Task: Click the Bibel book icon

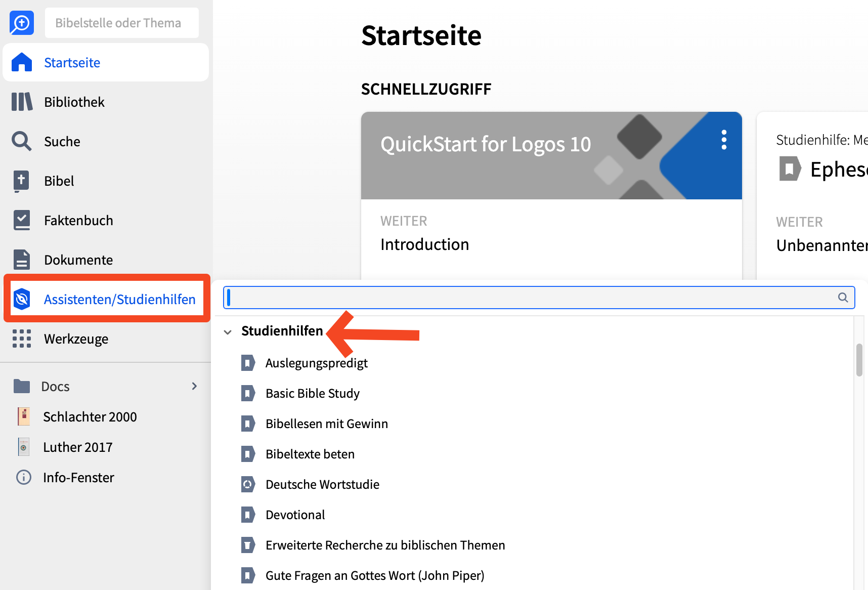Action: coord(21,181)
